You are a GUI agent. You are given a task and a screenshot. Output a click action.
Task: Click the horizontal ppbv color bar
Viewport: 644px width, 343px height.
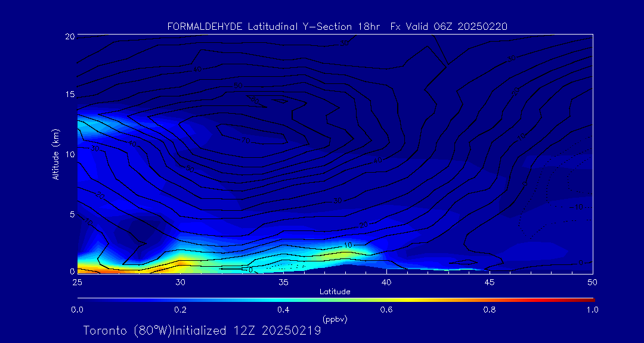click(x=336, y=300)
